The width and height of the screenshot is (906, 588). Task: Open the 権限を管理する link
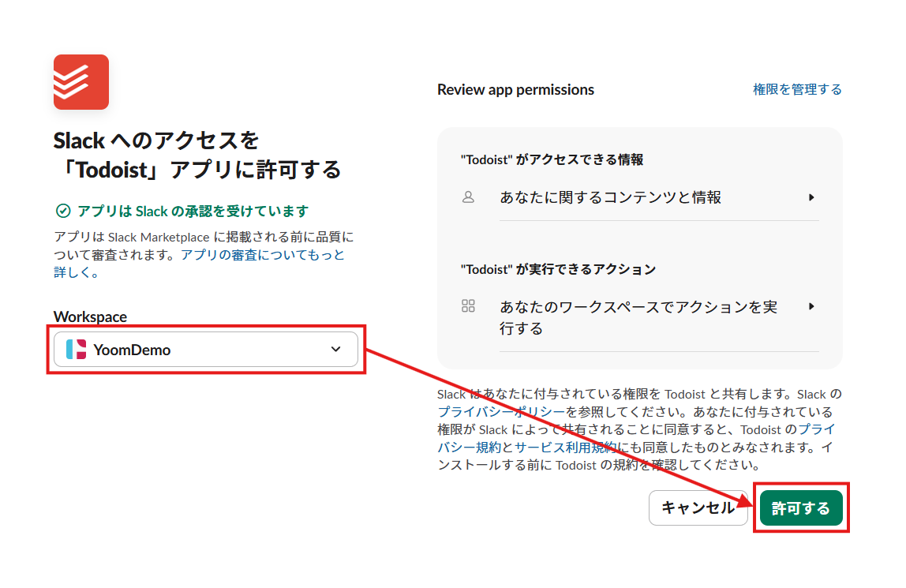[797, 89]
